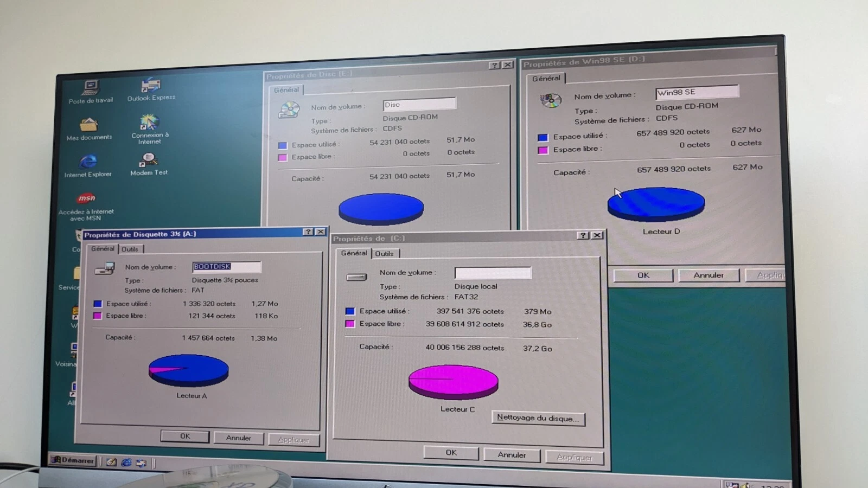Viewport: 868px width, 488px height.
Task: Launch Internet Explorer desktop icon
Action: coord(88,165)
